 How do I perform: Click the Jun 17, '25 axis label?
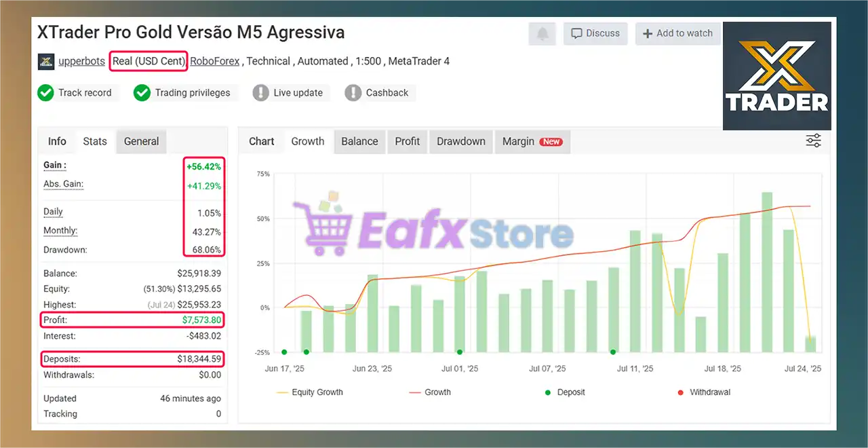click(x=284, y=369)
